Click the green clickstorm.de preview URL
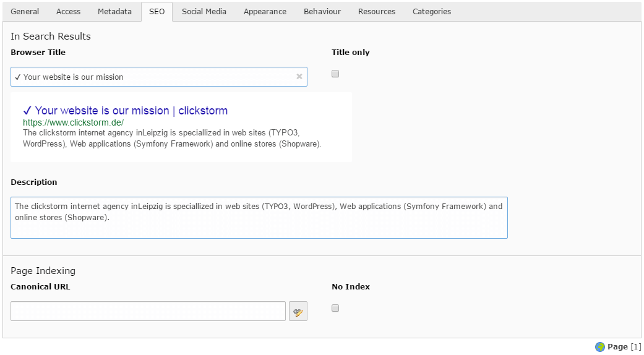 pos(73,122)
